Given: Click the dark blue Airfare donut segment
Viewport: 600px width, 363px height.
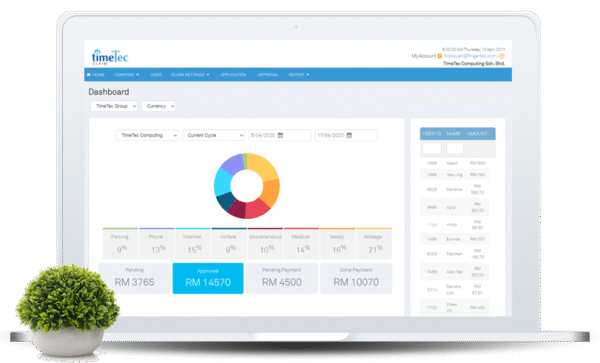Looking at the screenshot, I should [226, 201].
